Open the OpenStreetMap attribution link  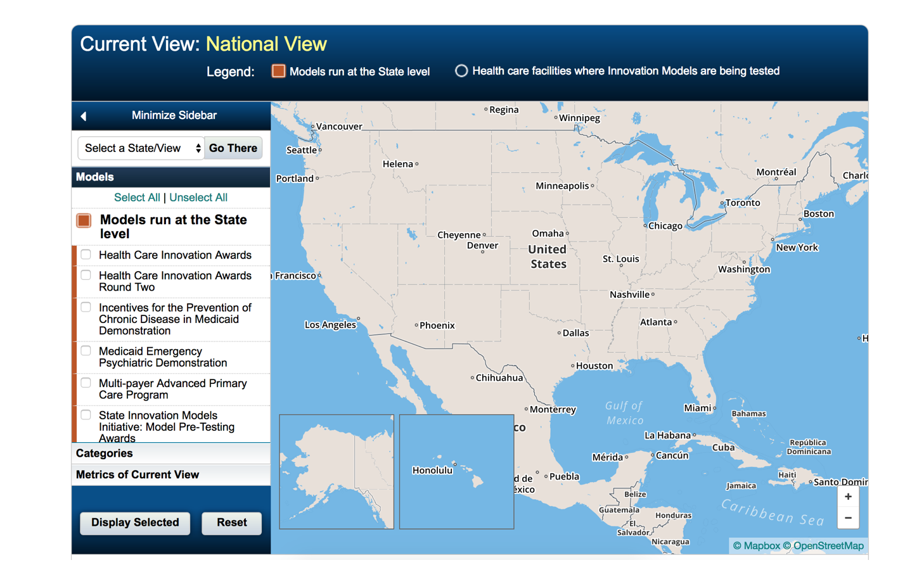823,546
